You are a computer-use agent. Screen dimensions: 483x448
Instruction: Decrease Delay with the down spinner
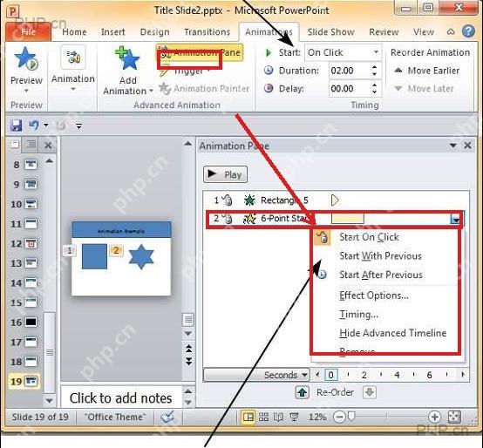pyautogui.click(x=374, y=92)
